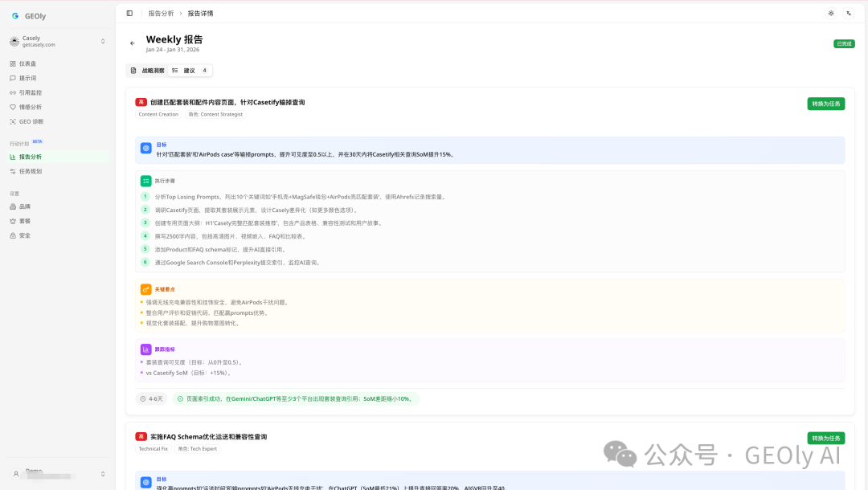Click the 角色: Content Strategist tag
Viewport: 868px width, 490px height.
click(x=215, y=115)
